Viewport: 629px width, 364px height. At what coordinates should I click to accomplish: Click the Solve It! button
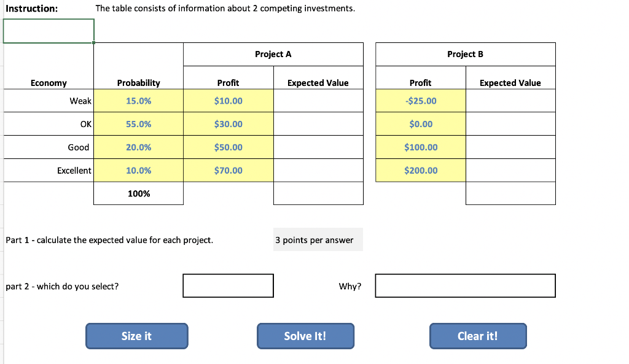[305, 336]
